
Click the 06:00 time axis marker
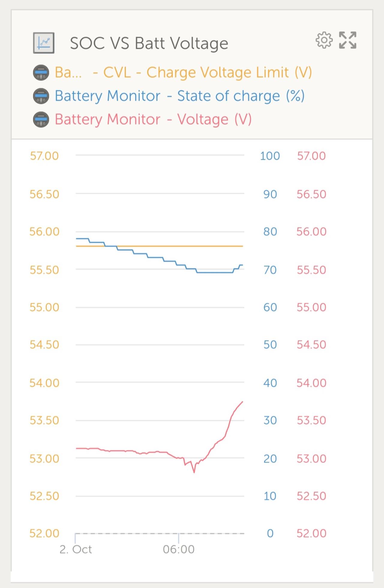179,550
